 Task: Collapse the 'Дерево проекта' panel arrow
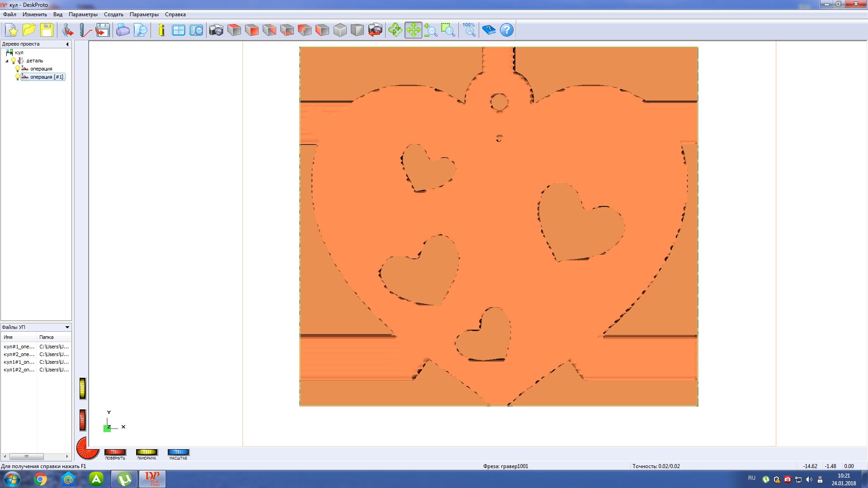coord(67,44)
